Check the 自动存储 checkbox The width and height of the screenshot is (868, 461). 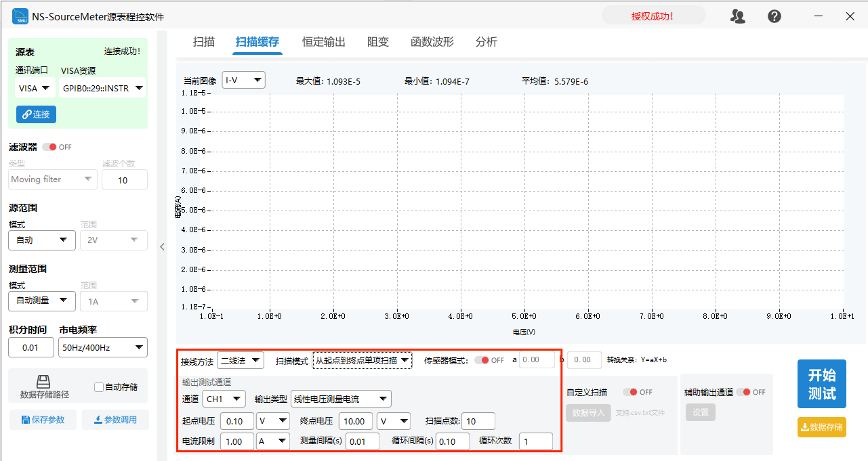point(99,387)
